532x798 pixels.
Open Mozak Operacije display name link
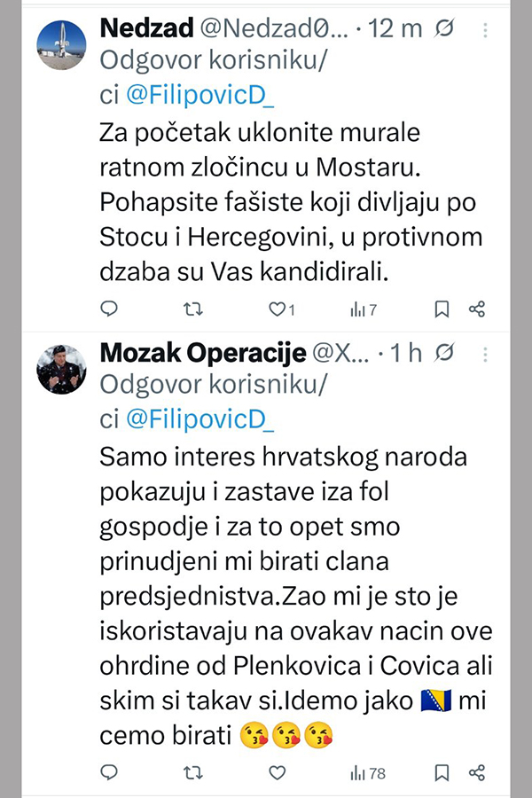pyautogui.click(x=200, y=354)
